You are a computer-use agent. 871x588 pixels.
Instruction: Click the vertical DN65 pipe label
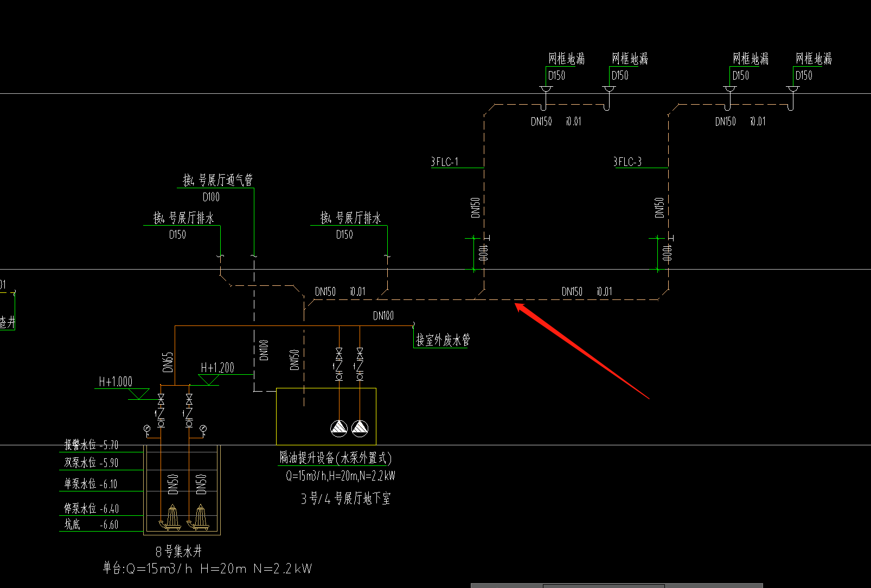(x=168, y=362)
